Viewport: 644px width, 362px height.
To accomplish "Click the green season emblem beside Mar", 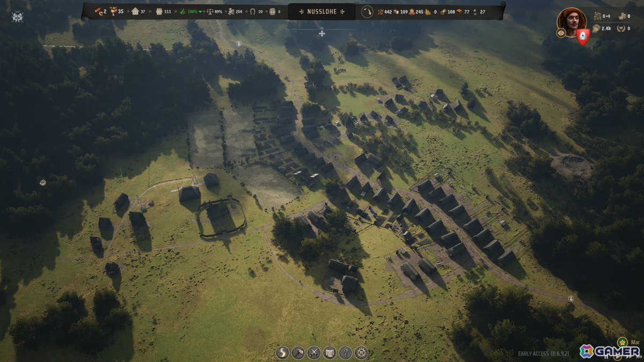I will (x=622, y=342).
